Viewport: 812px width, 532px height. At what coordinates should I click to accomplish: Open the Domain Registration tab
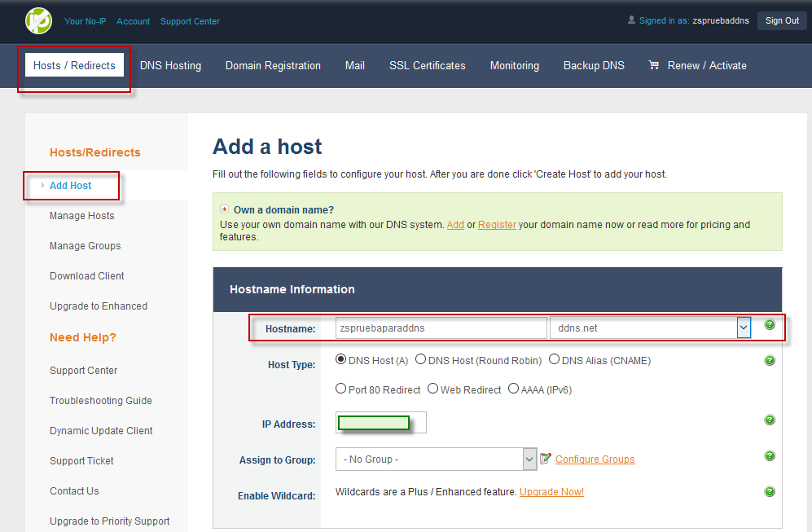tap(273, 66)
